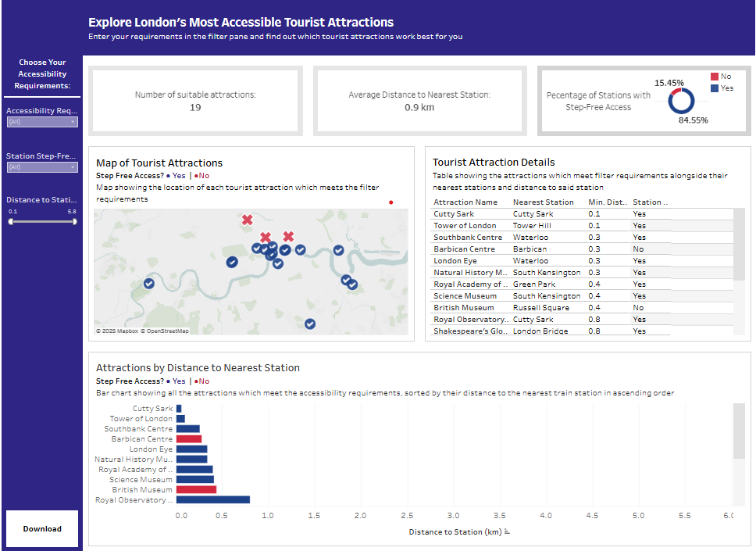Click the southernmost blue checkmark on map
The image size is (756, 551).
(310, 324)
